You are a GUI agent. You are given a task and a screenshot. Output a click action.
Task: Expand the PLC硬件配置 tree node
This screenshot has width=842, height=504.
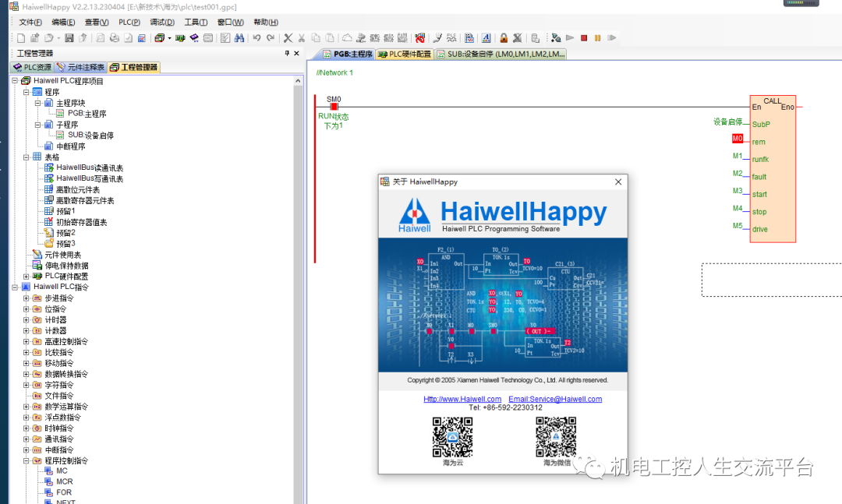(x=27, y=277)
